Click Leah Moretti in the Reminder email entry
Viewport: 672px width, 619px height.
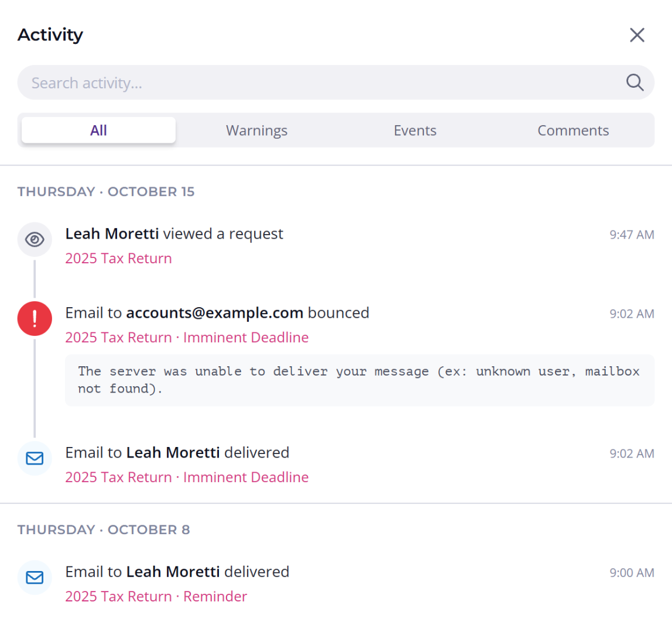point(173,572)
